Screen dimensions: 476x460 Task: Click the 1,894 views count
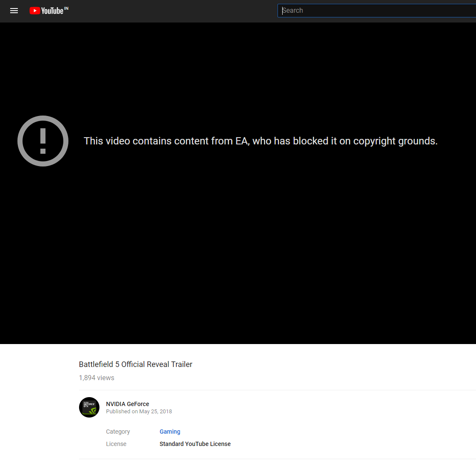[x=96, y=378]
